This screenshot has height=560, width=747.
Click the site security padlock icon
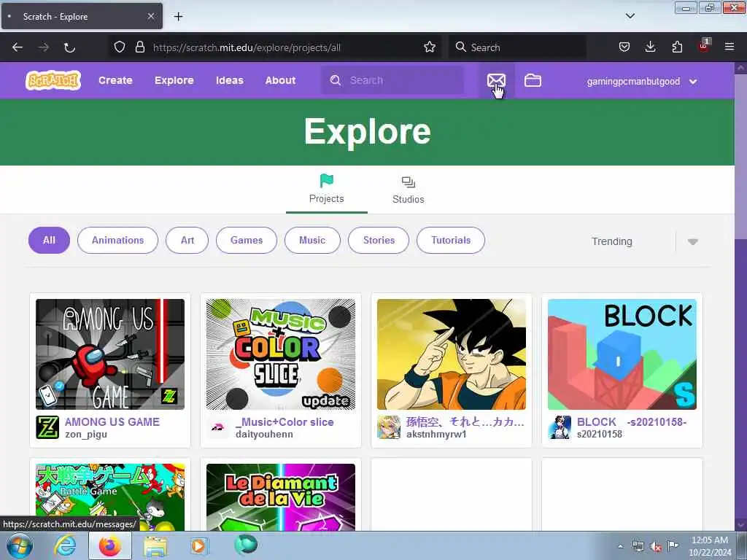[x=139, y=47]
